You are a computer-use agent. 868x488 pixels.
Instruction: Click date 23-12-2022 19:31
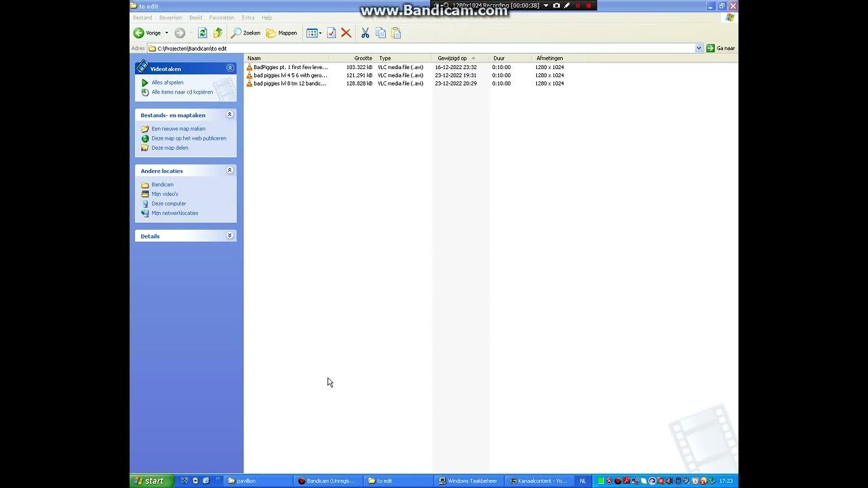coord(456,75)
